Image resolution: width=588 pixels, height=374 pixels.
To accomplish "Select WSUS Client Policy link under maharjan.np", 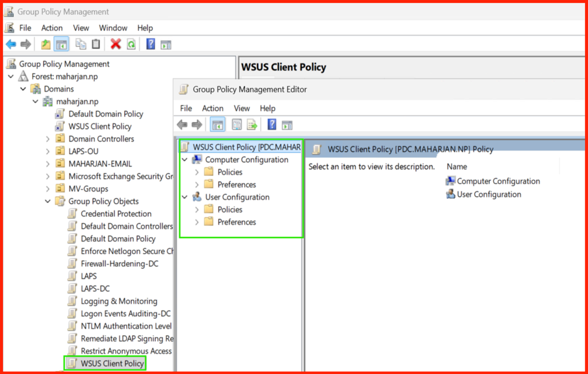I will [100, 126].
